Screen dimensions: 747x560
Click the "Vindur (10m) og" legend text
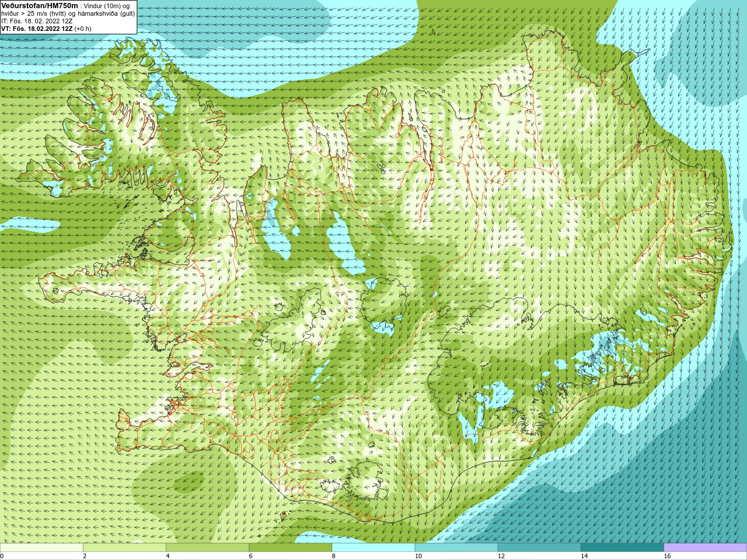coord(107,6)
